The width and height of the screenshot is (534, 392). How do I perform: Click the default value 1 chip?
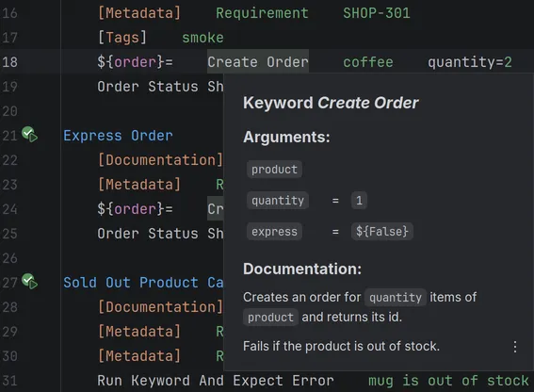click(359, 201)
